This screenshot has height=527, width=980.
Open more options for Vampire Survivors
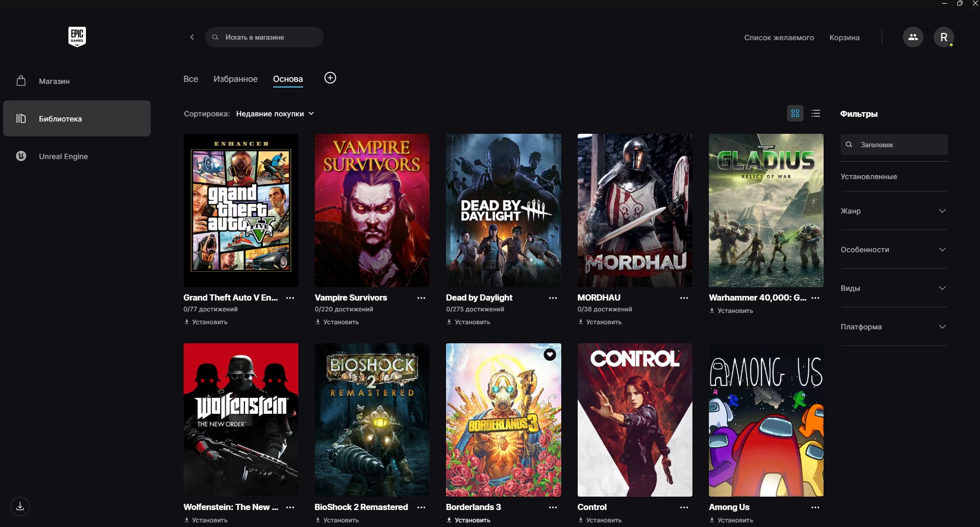click(x=421, y=298)
